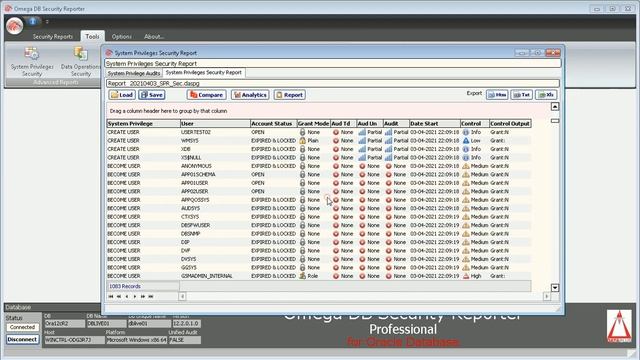Click the Disconnect database button
Image resolution: width=640 pixels, height=360 pixels.
[x=22, y=339]
